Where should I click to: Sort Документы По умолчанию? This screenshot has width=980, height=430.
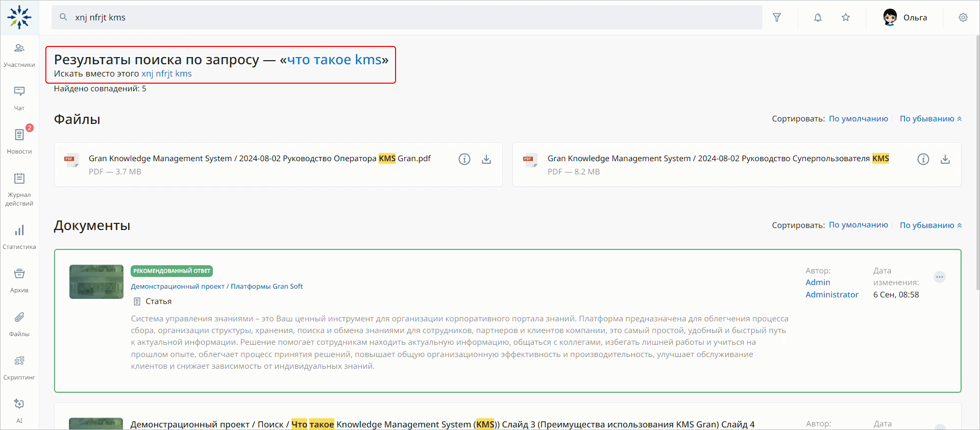pos(859,225)
